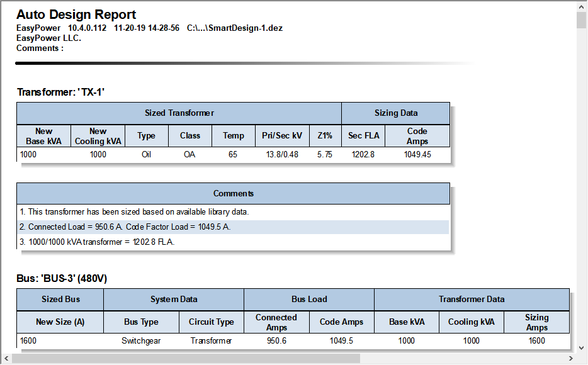
Task: Select the 'New Base kVA' column header
Action: click(x=43, y=136)
